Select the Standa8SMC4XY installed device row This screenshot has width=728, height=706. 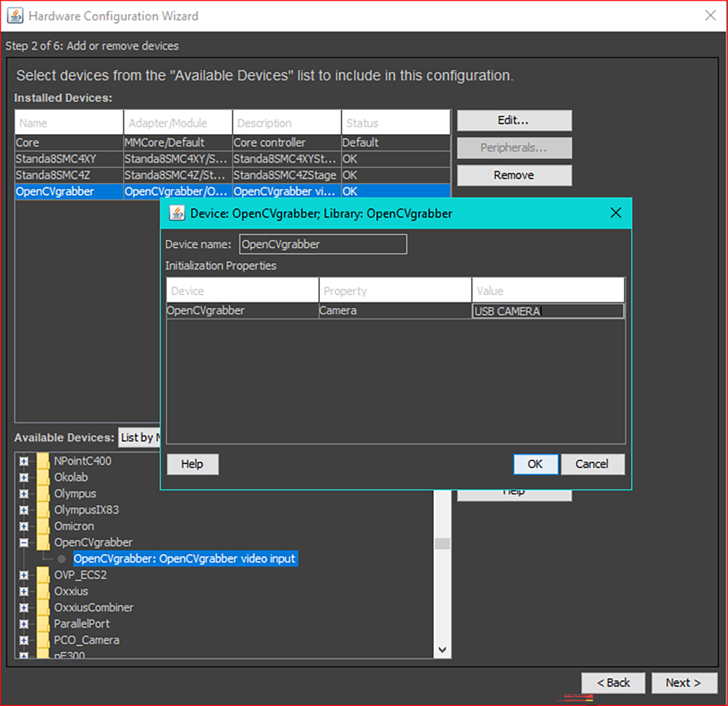(69, 159)
